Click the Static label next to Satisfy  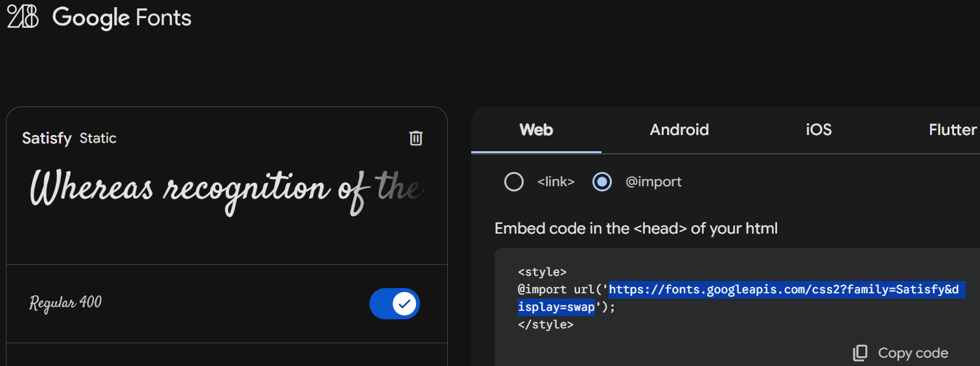point(98,138)
